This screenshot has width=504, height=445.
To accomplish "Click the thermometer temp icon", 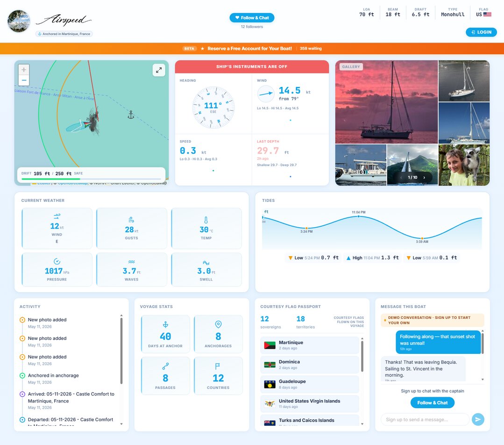I will tap(206, 220).
